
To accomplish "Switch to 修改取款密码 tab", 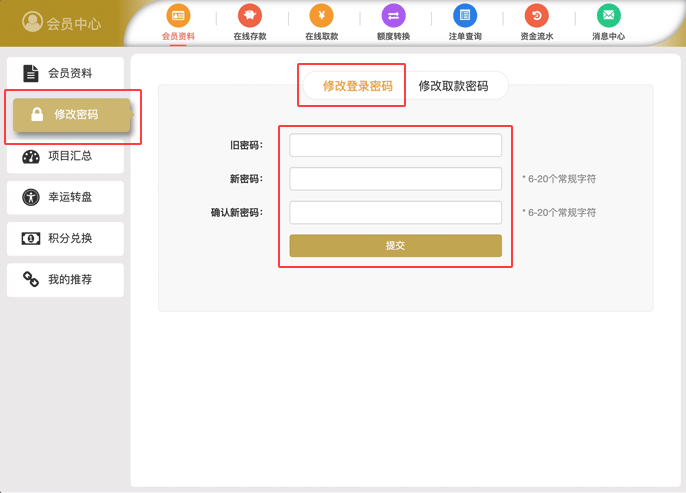I will tap(453, 86).
